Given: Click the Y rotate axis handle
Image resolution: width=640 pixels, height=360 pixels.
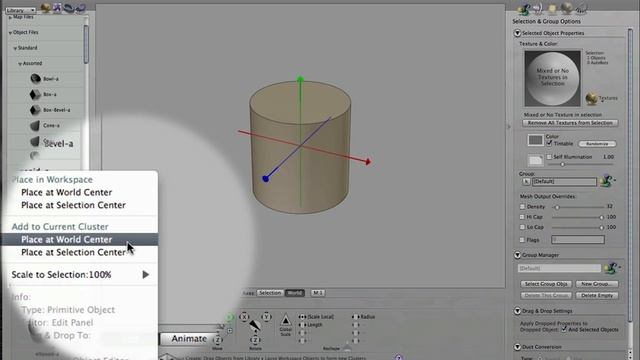Looking at the screenshot, I should (266, 317).
